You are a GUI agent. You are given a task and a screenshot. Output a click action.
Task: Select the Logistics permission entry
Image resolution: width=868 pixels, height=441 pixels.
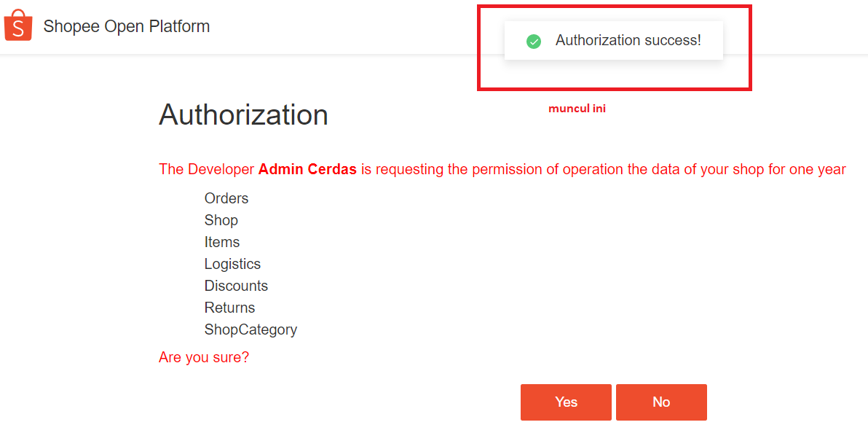pyautogui.click(x=232, y=264)
